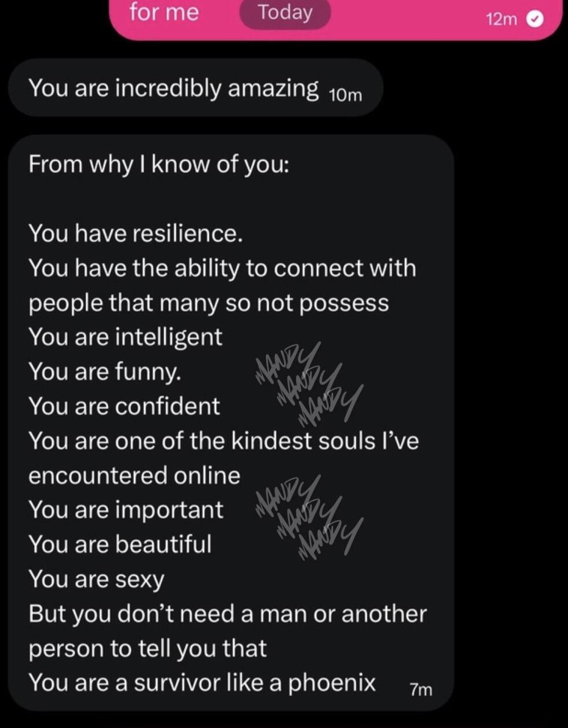This screenshot has height=728, width=568.
Task: Click the "10m" message timestamp
Action: [x=345, y=96]
